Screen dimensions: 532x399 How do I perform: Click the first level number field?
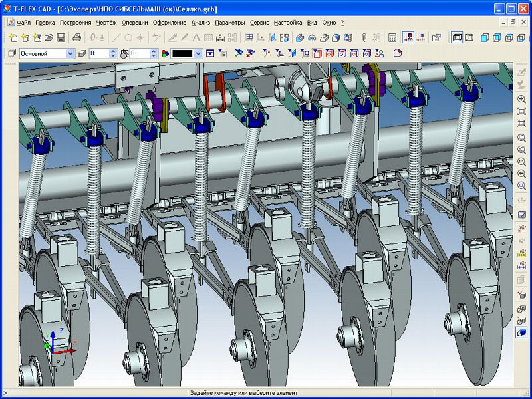(x=99, y=53)
